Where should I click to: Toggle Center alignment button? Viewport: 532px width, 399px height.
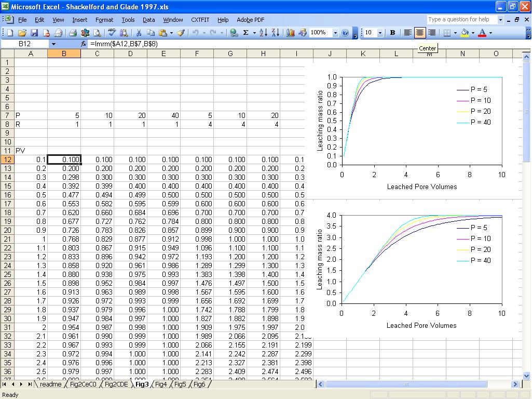click(x=420, y=33)
